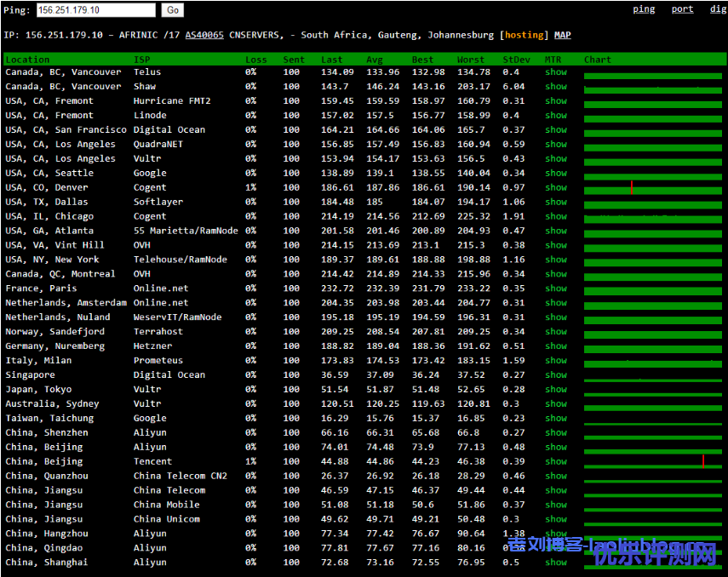Open the dig tool link
The image size is (728, 577).
click(x=718, y=9)
